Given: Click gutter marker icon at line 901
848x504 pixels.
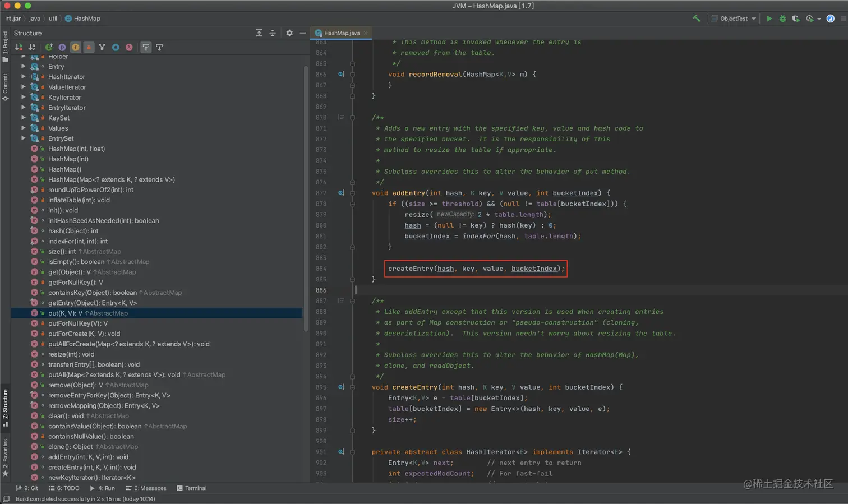Looking at the screenshot, I should point(341,452).
